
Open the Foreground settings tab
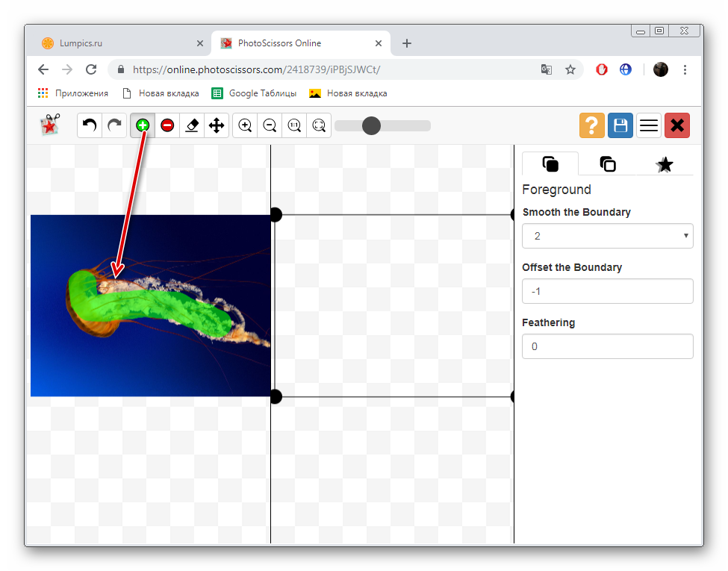click(550, 164)
